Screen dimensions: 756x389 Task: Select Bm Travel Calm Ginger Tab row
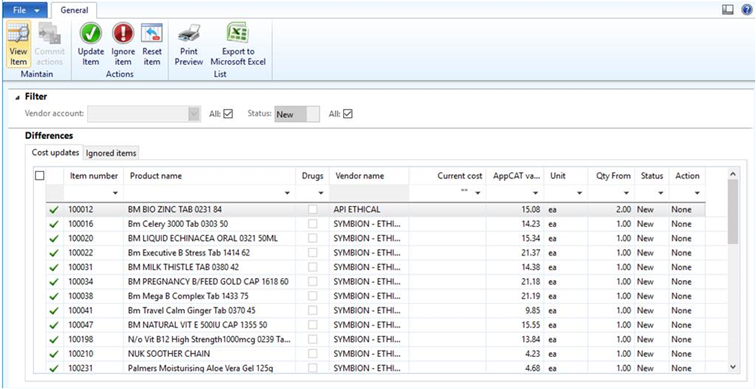(377, 310)
